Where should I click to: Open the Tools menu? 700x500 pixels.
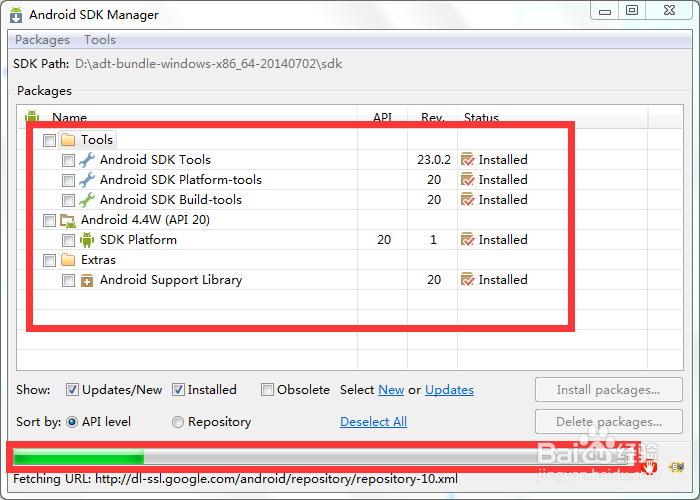click(x=100, y=40)
